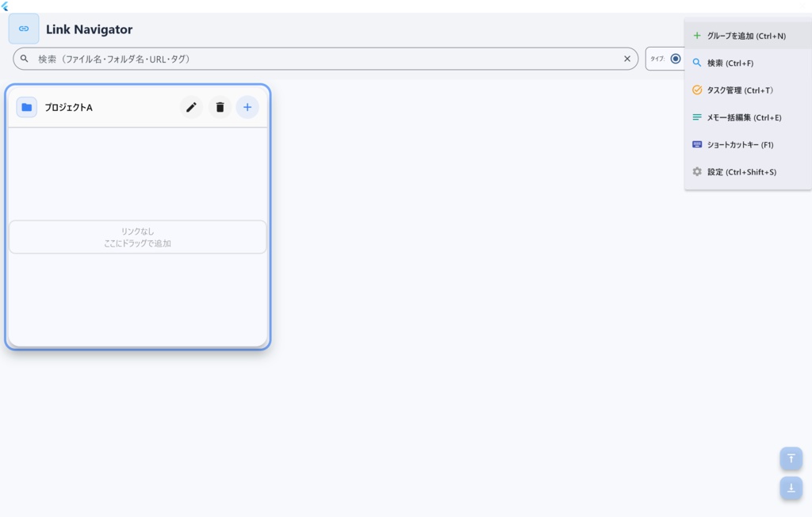
Task: Click the blue folder icon on プロジェクトA
Action: coord(26,106)
